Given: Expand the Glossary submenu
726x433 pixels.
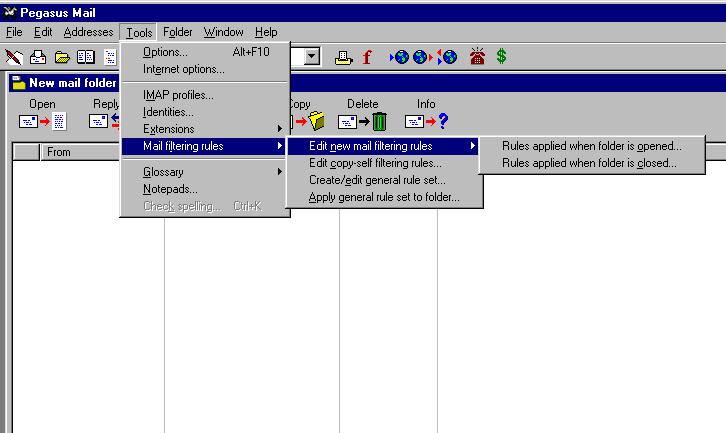Looking at the screenshot, I should 205,172.
